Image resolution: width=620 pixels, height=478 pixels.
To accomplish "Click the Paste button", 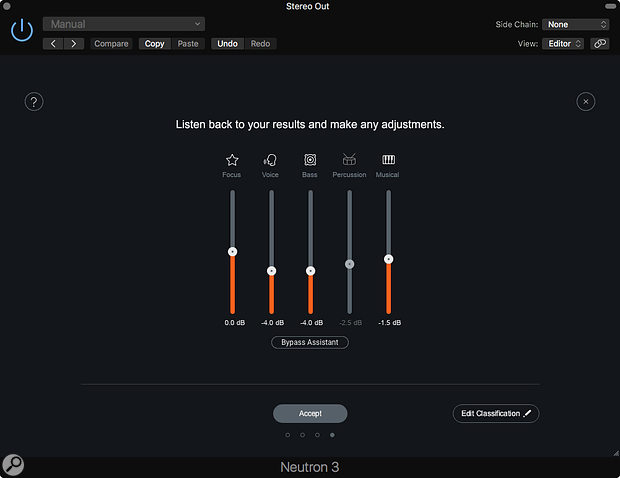I will 188,43.
